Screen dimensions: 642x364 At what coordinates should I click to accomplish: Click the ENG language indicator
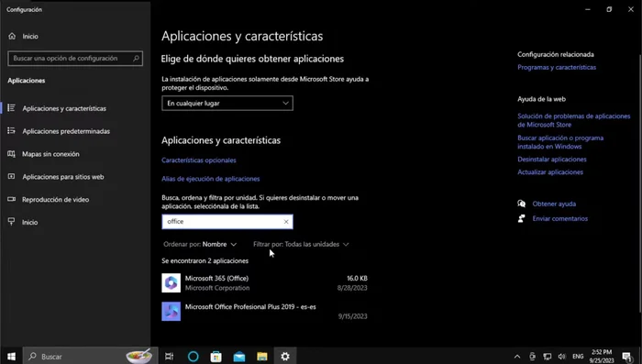[578, 357]
